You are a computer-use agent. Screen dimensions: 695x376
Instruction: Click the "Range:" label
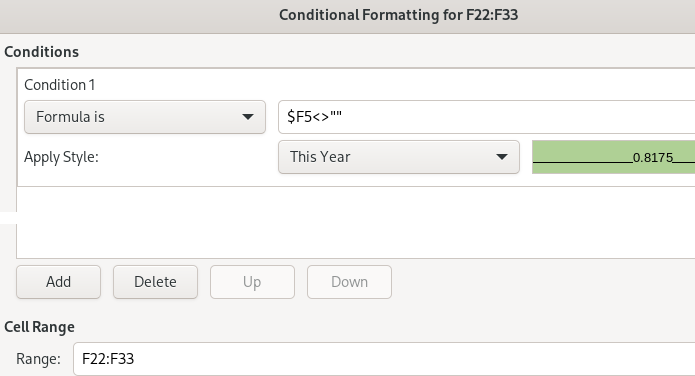38,359
